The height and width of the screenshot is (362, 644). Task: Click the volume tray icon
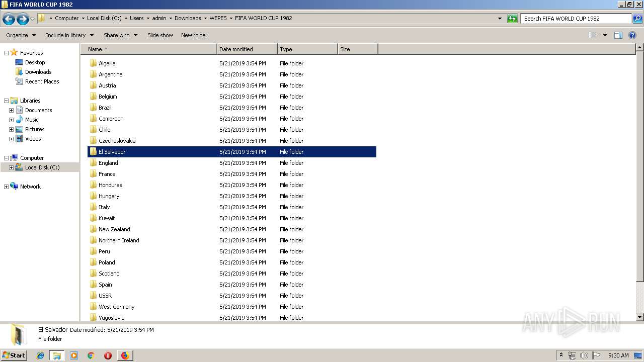click(x=584, y=355)
